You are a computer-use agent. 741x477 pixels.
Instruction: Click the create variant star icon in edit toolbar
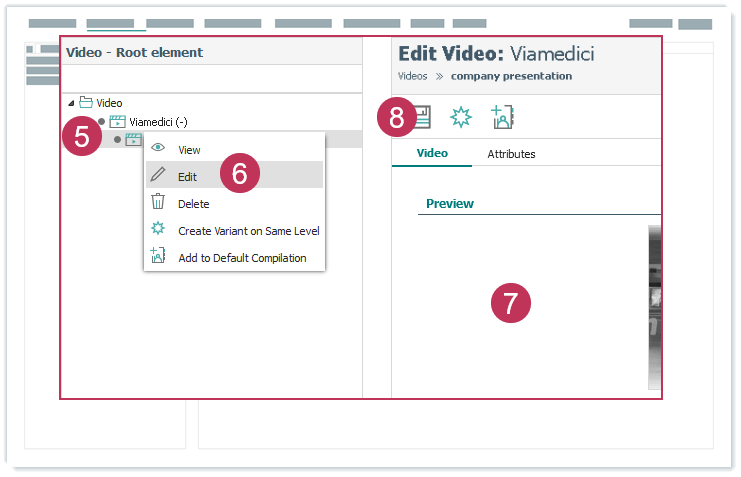(460, 117)
